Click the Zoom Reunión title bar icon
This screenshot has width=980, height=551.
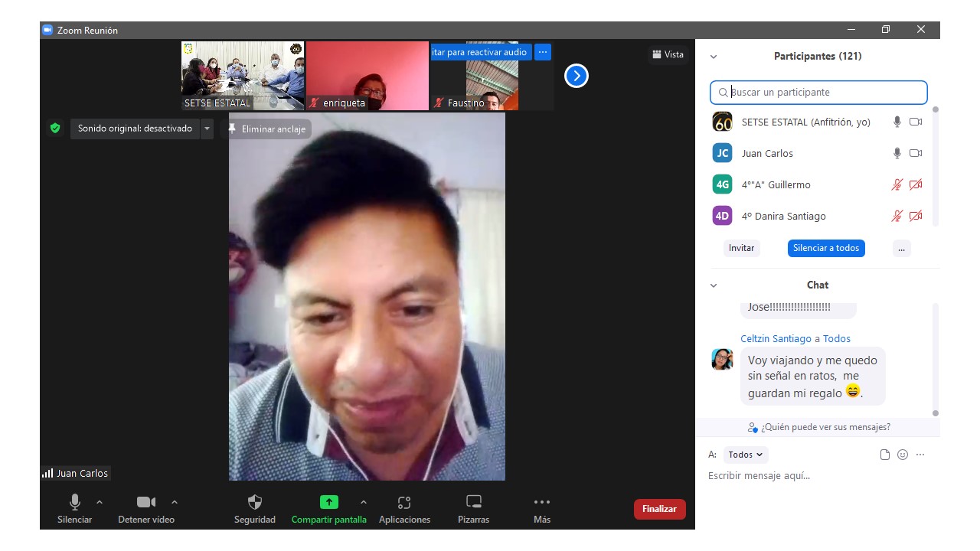[47, 30]
